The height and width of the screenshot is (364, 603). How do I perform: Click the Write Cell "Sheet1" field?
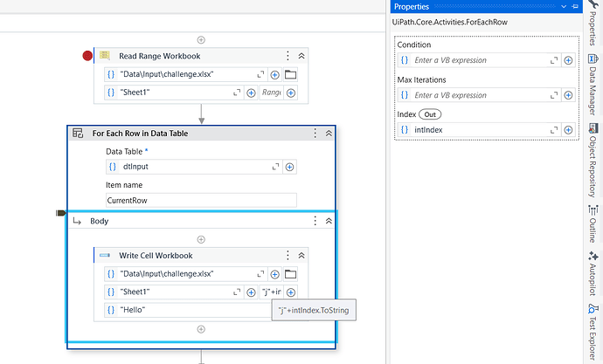point(174,292)
